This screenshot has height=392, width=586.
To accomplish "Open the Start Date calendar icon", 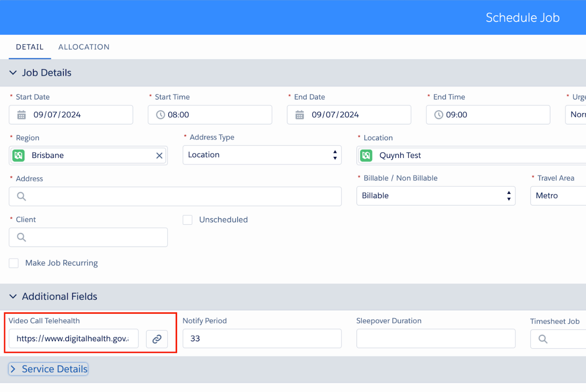I will 22,115.
